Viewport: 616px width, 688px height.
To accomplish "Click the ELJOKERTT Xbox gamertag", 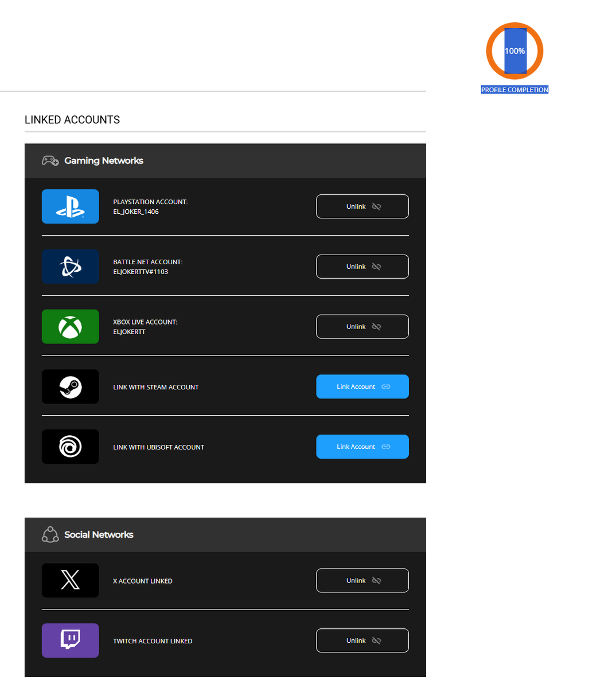I will pos(129,332).
